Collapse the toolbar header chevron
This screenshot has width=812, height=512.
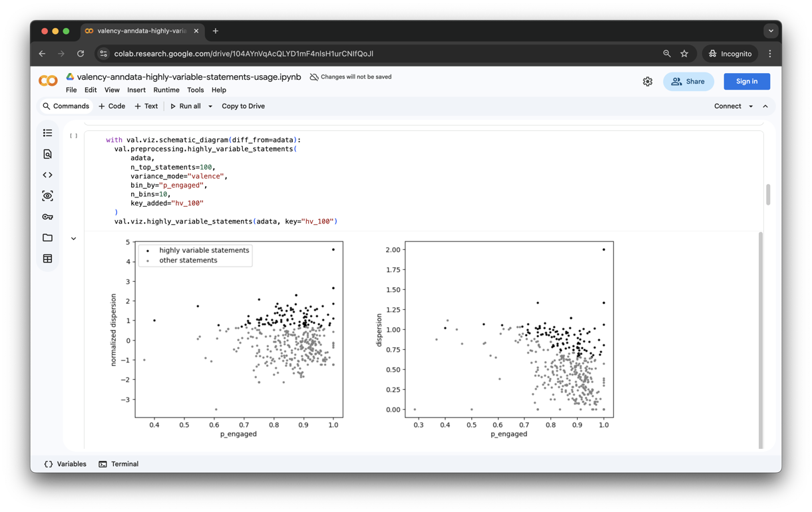[765, 106]
